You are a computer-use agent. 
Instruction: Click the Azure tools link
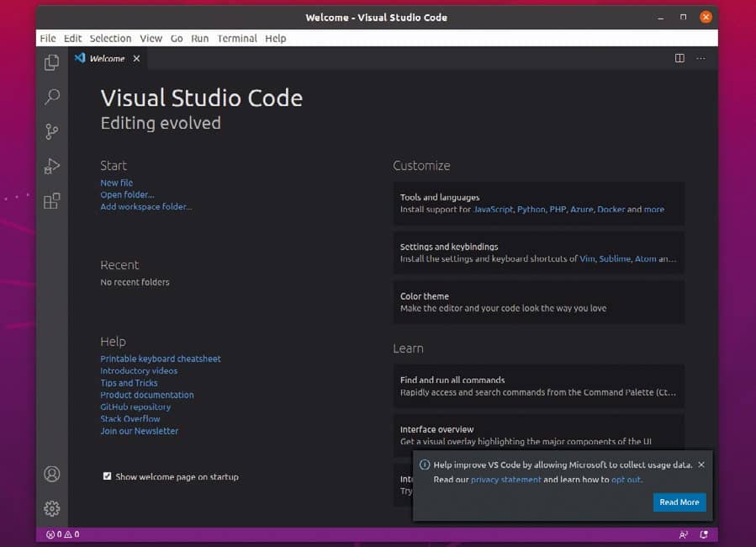pos(581,210)
